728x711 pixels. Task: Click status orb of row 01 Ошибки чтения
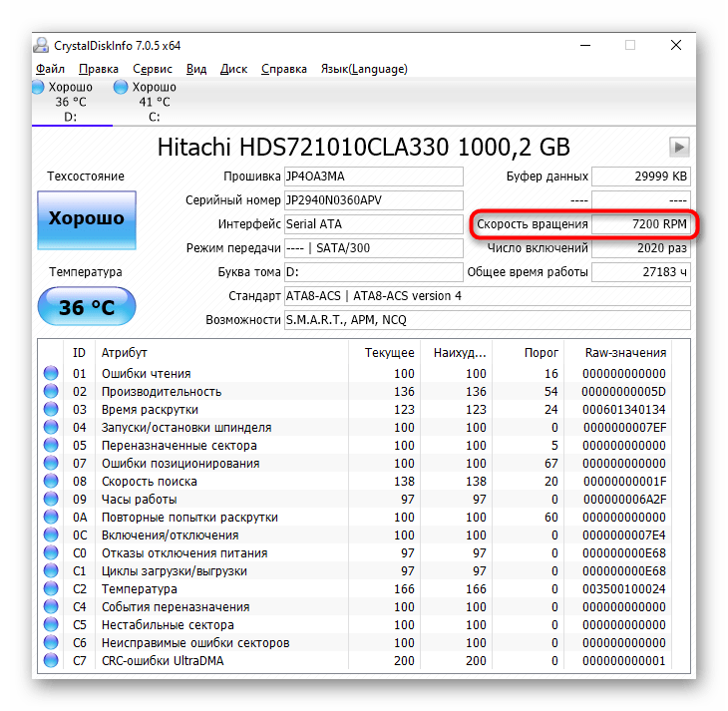51,373
